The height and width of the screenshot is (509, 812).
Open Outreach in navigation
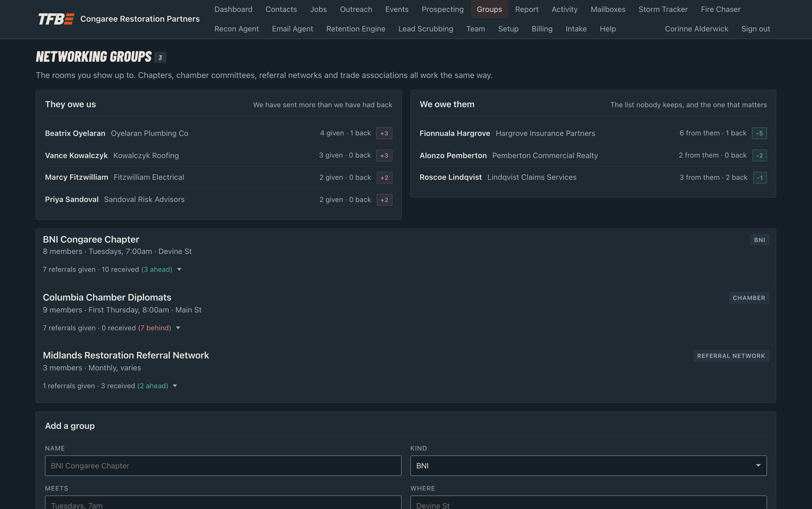(356, 9)
